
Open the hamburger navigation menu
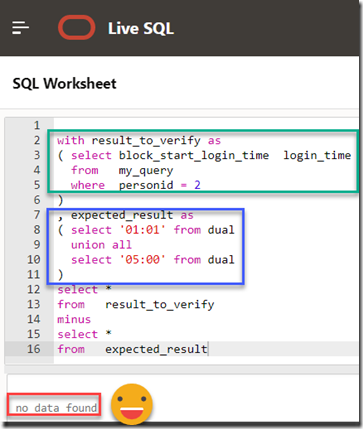click(21, 28)
